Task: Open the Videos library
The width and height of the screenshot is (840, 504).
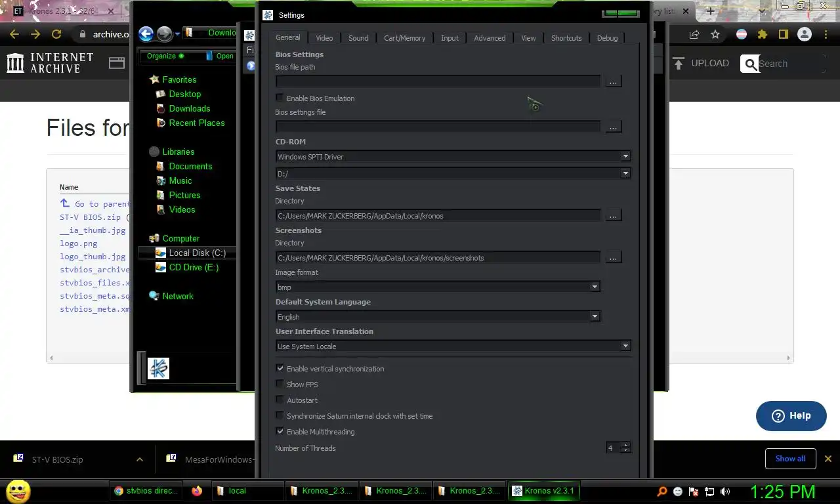Action: [176, 209]
